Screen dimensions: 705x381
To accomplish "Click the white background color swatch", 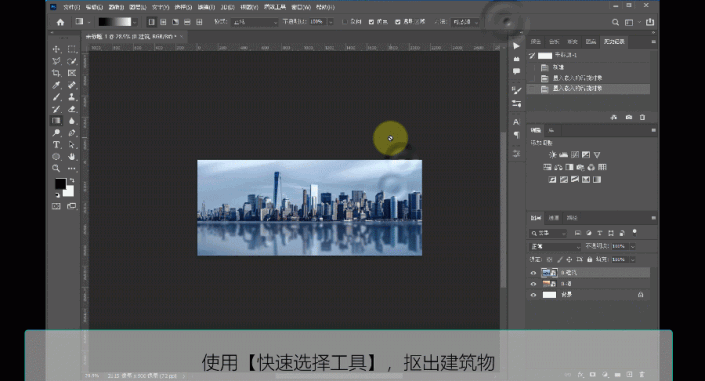I will pos(69,192).
